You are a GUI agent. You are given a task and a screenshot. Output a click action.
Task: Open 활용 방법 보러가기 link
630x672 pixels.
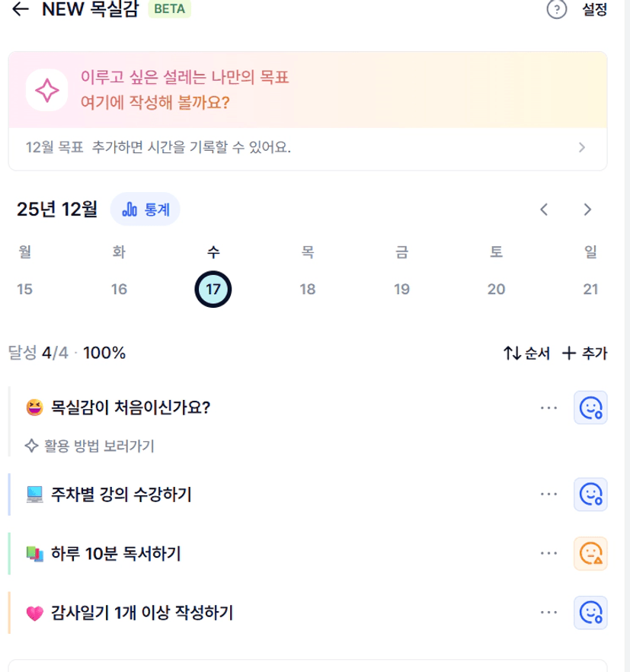90,446
